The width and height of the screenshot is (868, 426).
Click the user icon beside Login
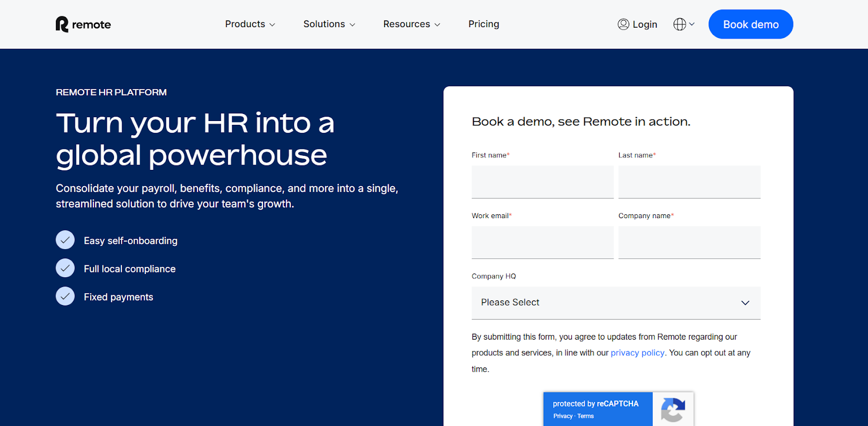point(623,24)
